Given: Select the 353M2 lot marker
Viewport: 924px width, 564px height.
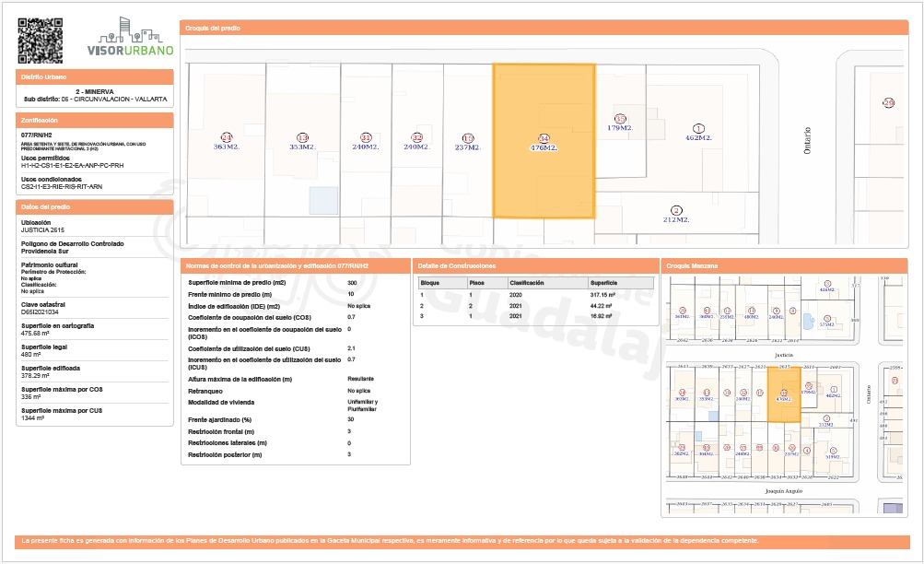Looking at the screenshot, I should tap(302, 141).
